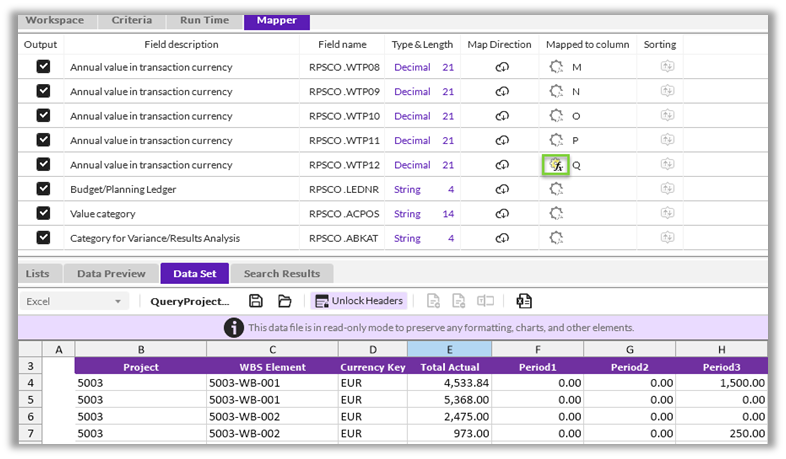Image resolution: width=786 pixels, height=459 pixels.
Task: Uncheck Output for the RPSCO.WTP08 row
Action: (43, 67)
